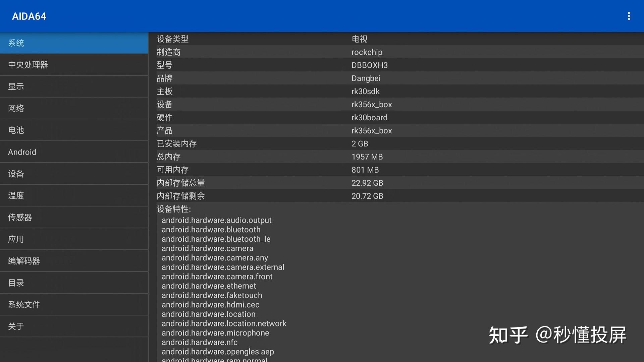Open the overflow menu in the top bar
The height and width of the screenshot is (362, 644).
[629, 16]
